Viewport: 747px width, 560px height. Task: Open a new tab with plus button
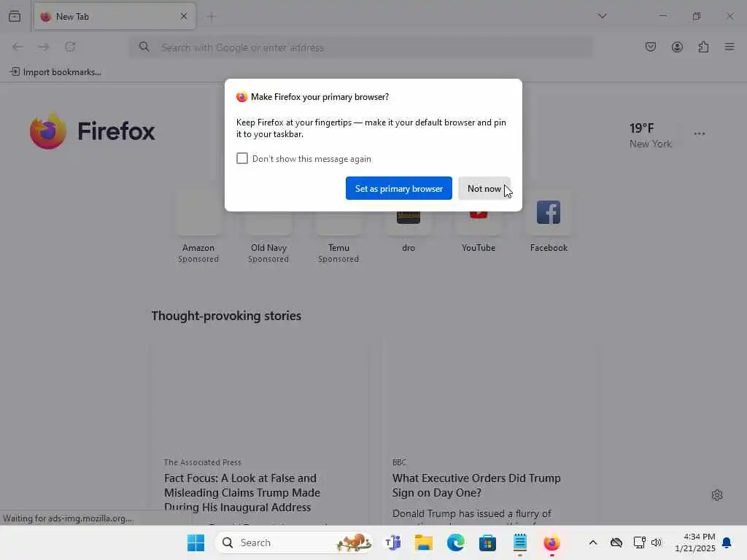211,17
